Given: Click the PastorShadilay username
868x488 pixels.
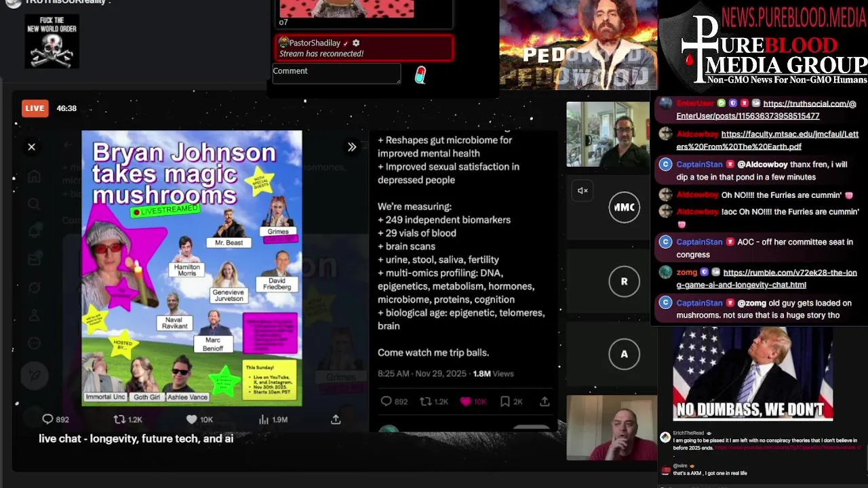Looking at the screenshot, I should (x=315, y=43).
